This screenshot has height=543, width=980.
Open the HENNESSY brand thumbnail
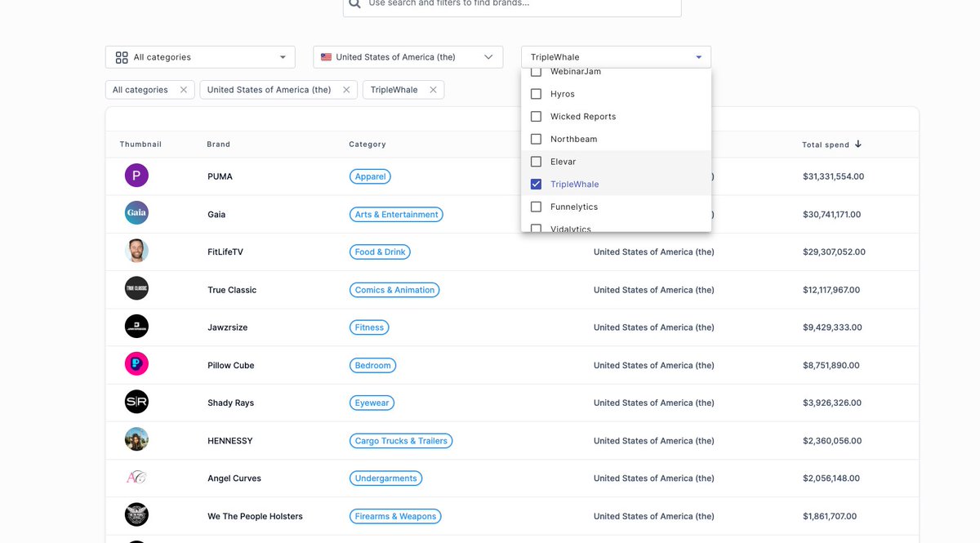click(136, 439)
